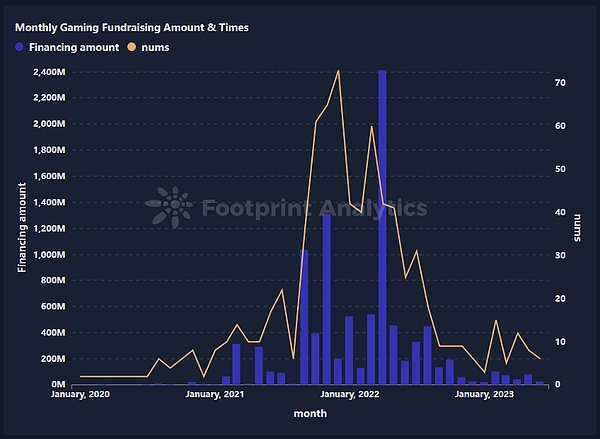Click the vertical nums axis title at right
600x439 pixels.
pos(577,227)
